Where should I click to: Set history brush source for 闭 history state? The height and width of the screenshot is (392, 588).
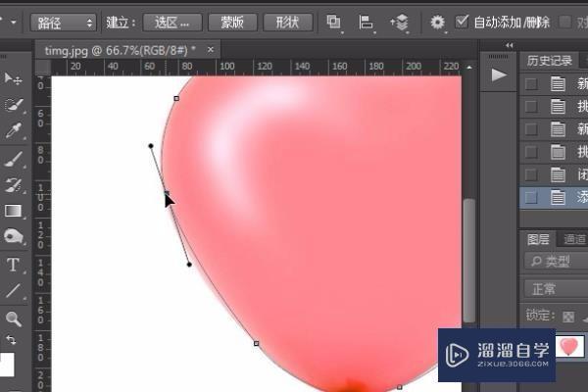[x=531, y=174]
